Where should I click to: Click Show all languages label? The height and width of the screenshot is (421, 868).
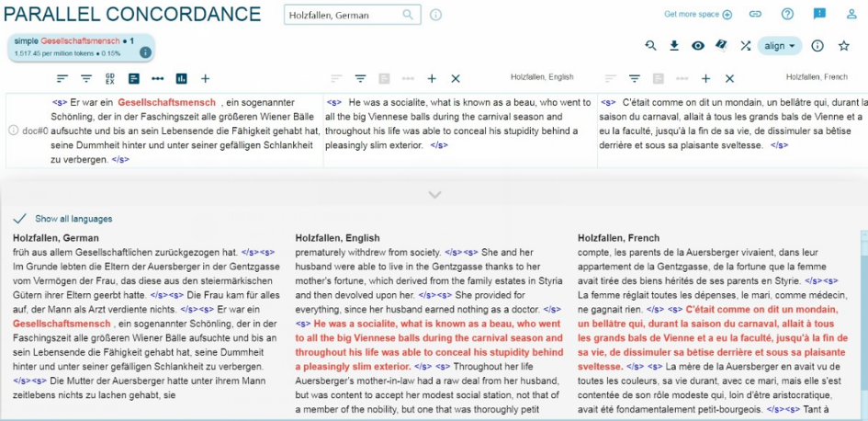coord(73,219)
